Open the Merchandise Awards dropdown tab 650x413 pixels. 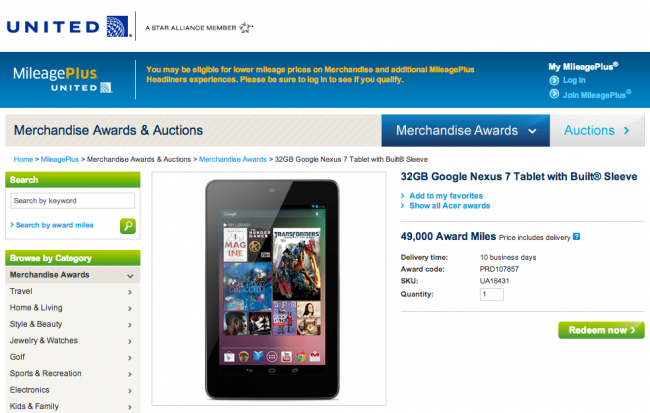[466, 131]
